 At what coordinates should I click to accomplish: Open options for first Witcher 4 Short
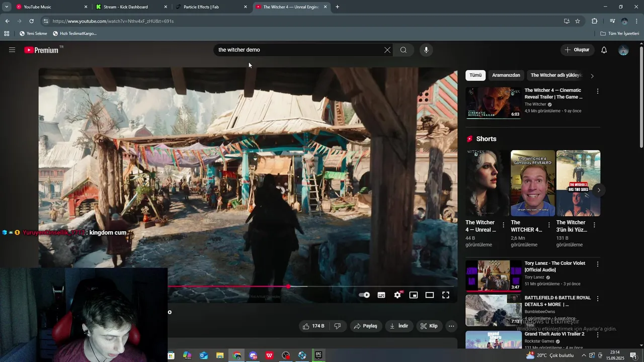click(503, 225)
